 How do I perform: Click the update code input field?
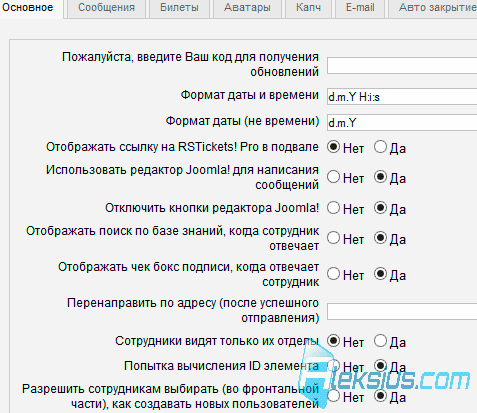pyautogui.click(x=402, y=65)
